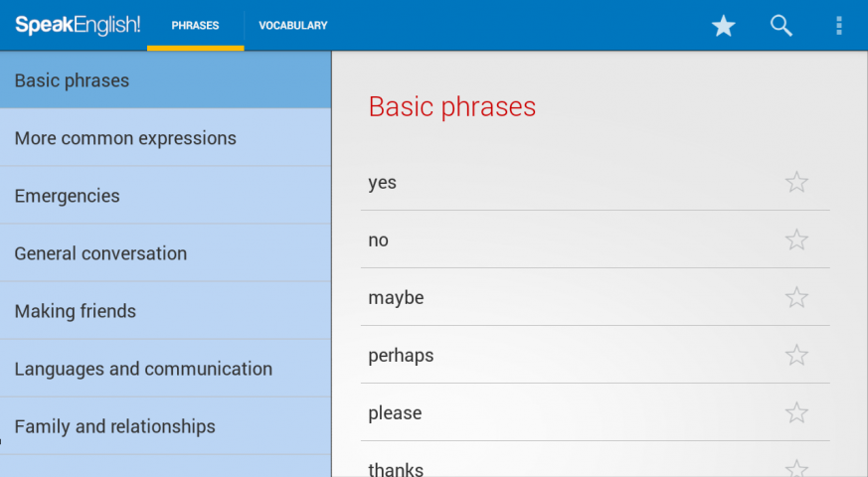
Task: Tap the phrase "thanks"
Action: [x=396, y=469]
